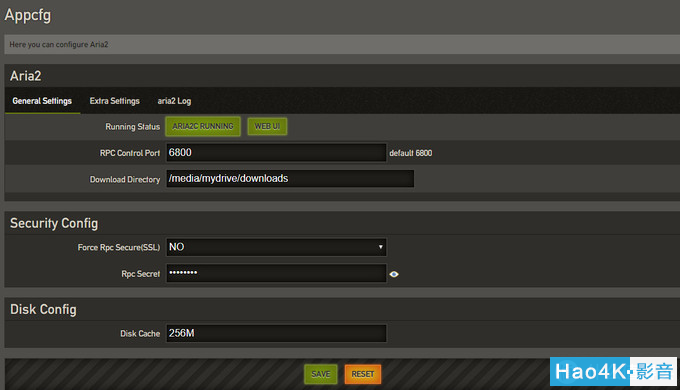Open the WEB UI button
This screenshot has height=390, width=680.
(x=267, y=126)
